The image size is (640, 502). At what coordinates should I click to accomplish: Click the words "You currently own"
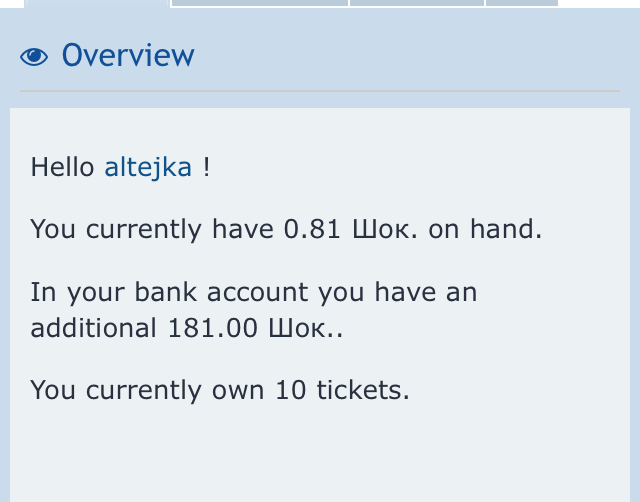147,389
